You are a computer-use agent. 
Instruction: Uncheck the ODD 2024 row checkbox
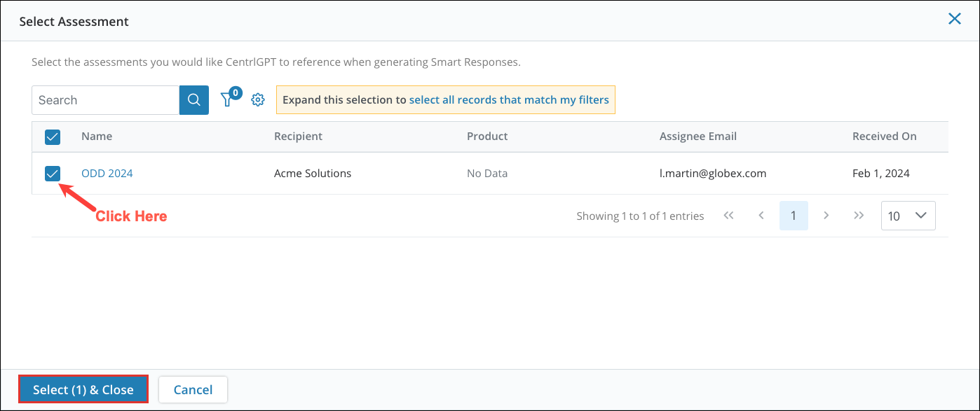click(x=52, y=173)
